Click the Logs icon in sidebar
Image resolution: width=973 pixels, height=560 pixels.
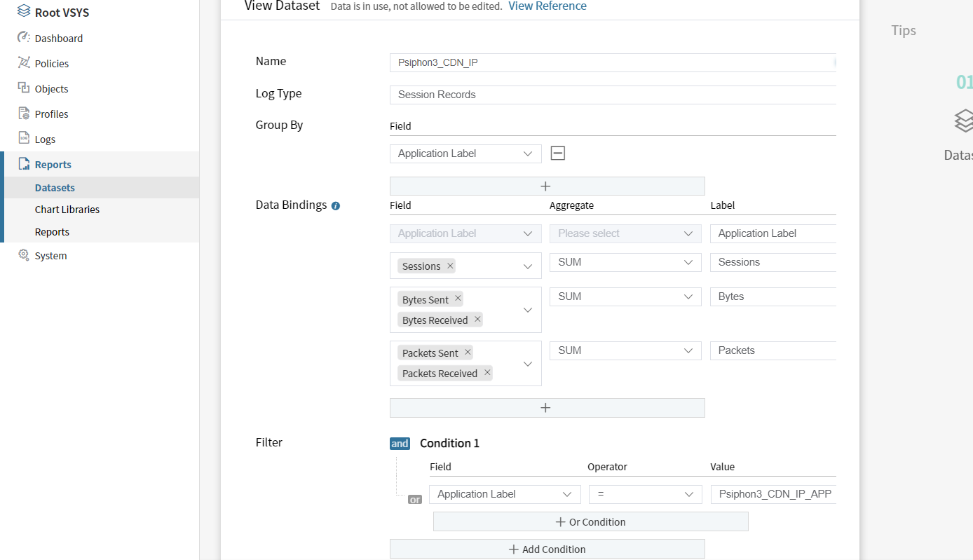(24, 139)
